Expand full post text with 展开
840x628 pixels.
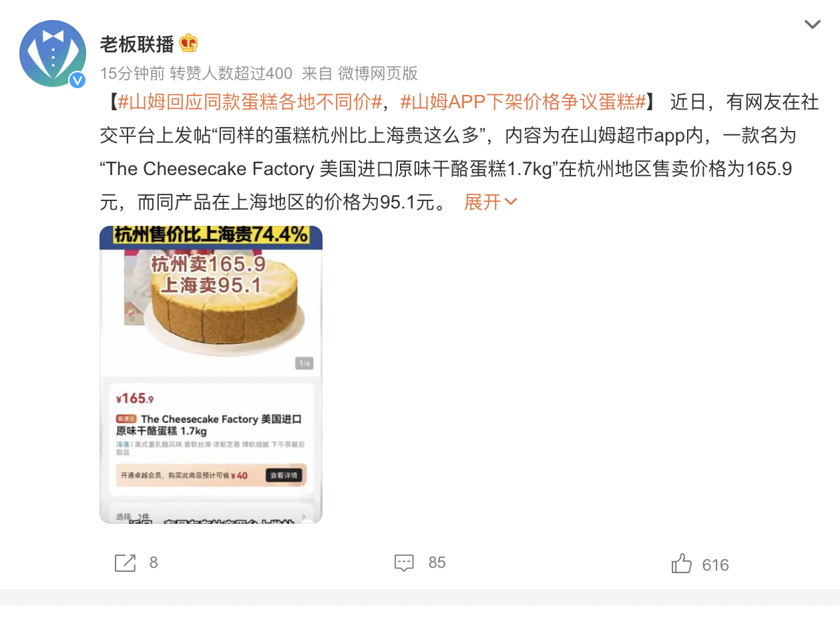pyautogui.click(x=482, y=202)
